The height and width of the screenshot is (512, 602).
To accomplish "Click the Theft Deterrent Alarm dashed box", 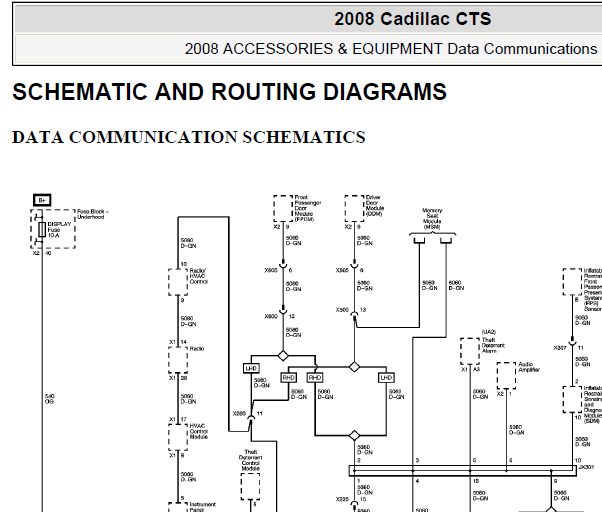I will (470, 351).
